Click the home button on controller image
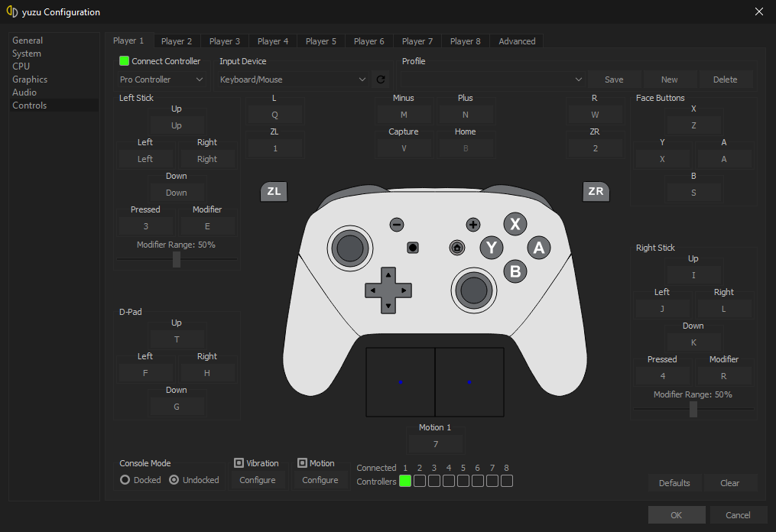Screen dimensions: 776x532 click(456, 248)
